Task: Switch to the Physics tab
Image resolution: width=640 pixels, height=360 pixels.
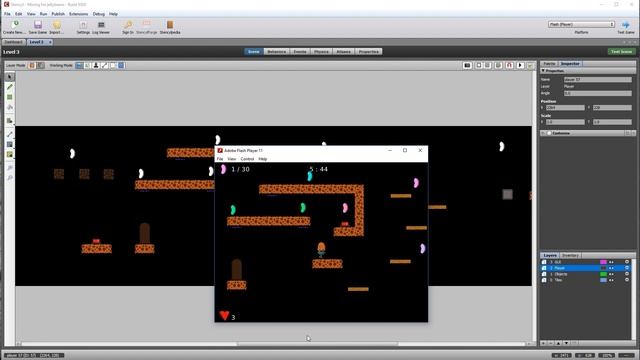Action: [x=321, y=52]
